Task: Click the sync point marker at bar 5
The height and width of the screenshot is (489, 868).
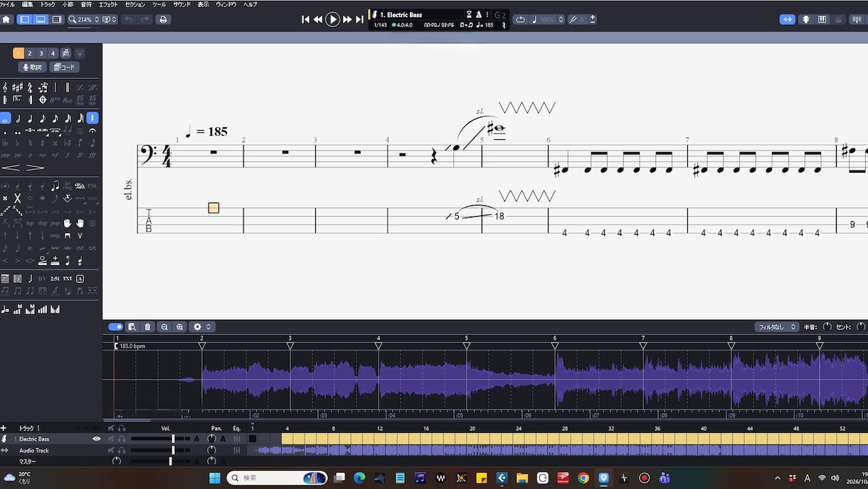Action: tap(467, 345)
